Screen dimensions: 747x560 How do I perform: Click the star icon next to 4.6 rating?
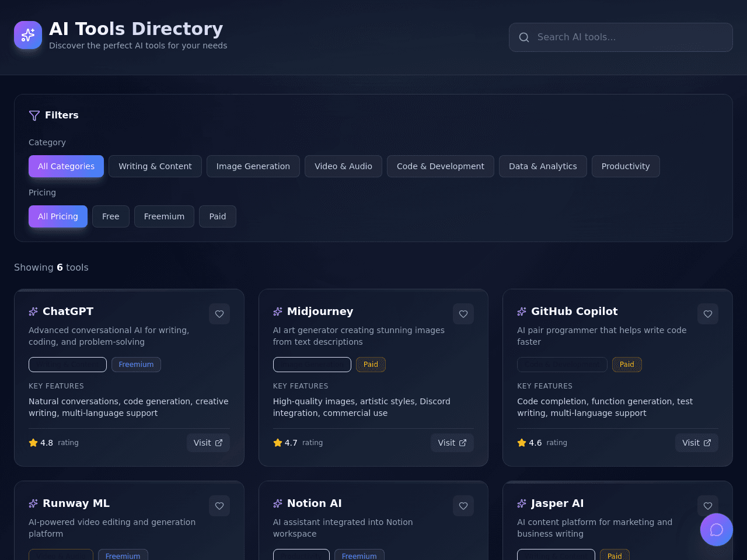pos(522,443)
